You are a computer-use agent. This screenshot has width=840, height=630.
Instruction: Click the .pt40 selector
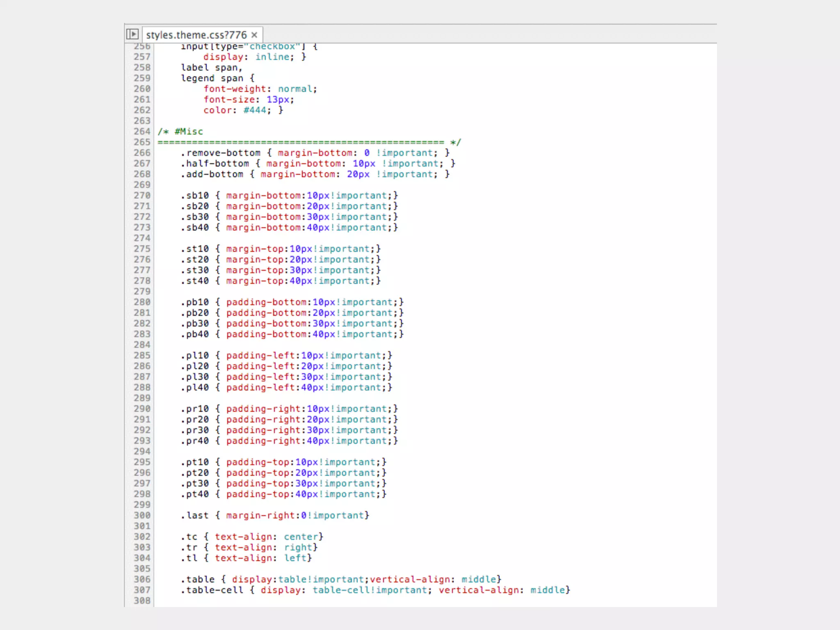pos(195,494)
